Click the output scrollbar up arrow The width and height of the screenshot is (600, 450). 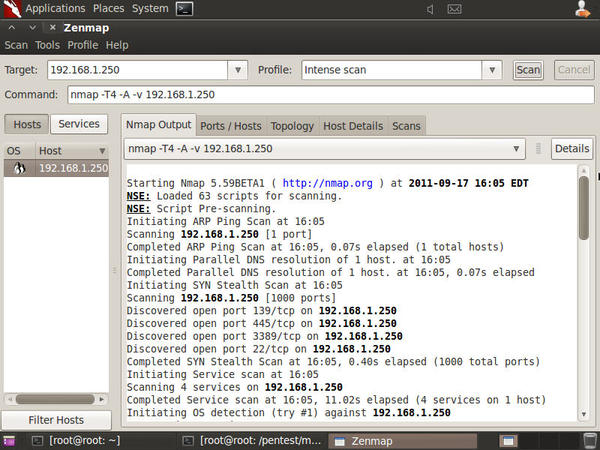coord(584,170)
